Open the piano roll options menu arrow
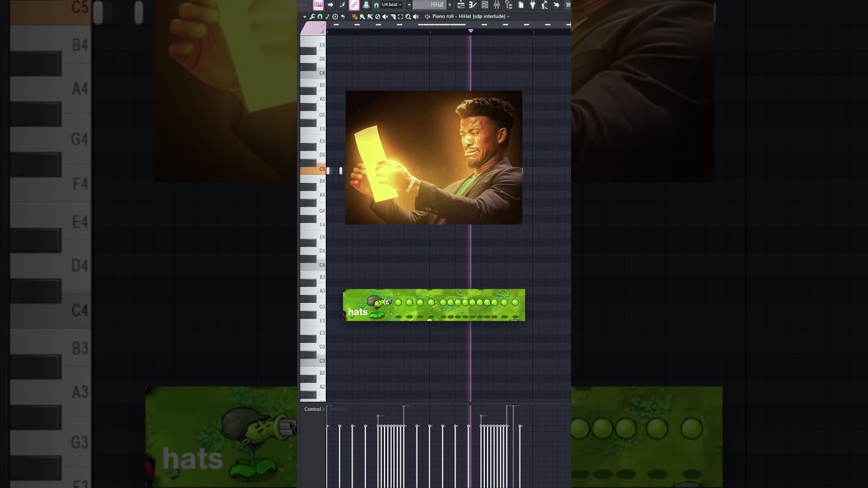This screenshot has width=868, height=488. click(304, 16)
